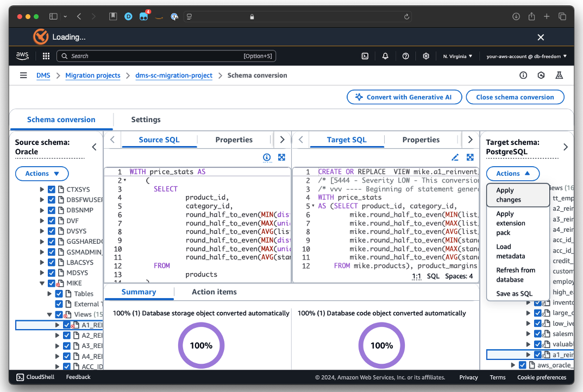Click the Safari address bar
Screen dimensions: 583x392
pyautogui.click(x=297, y=17)
